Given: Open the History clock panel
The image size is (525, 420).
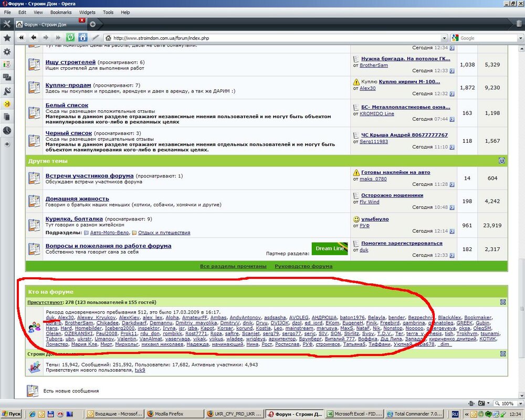Looking at the screenshot, I should coord(7,130).
